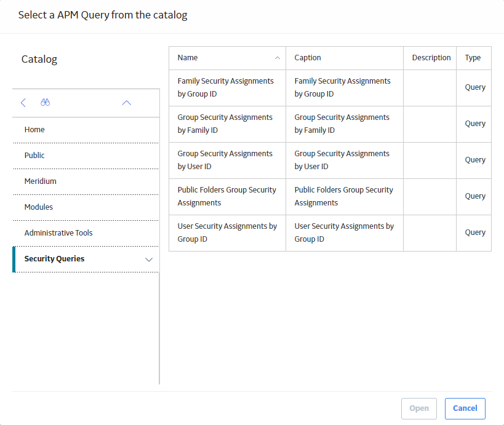Open the binoculars search icon
This screenshot has width=504, height=425.
point(46,103)
